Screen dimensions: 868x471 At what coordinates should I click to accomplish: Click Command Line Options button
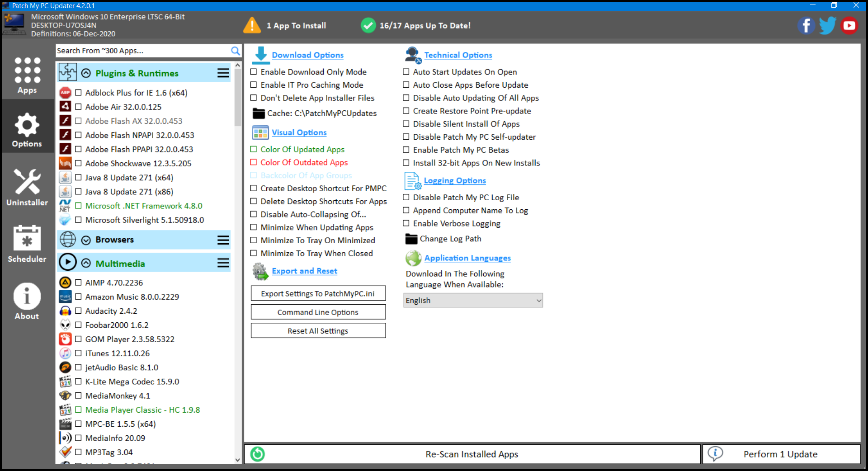[318, 312]
